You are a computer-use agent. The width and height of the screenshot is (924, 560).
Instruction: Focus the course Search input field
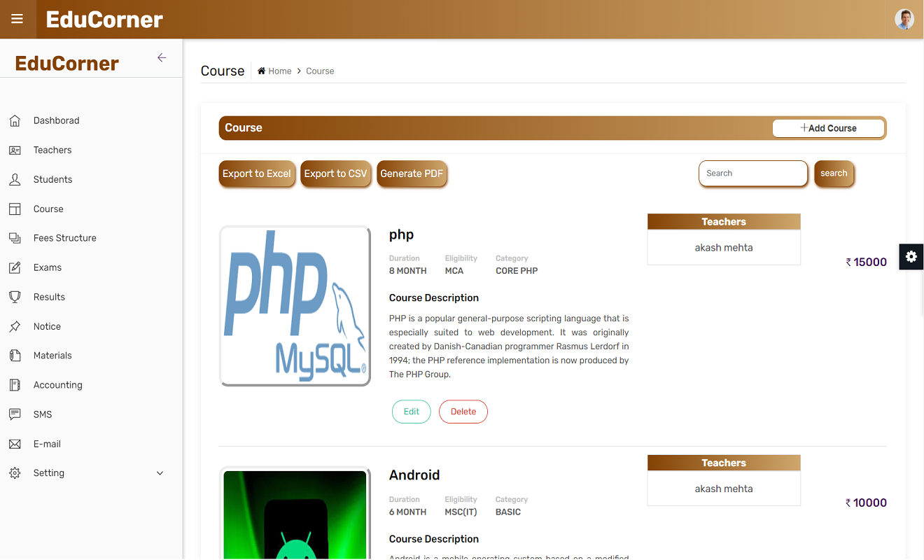(x=752, y=174)
